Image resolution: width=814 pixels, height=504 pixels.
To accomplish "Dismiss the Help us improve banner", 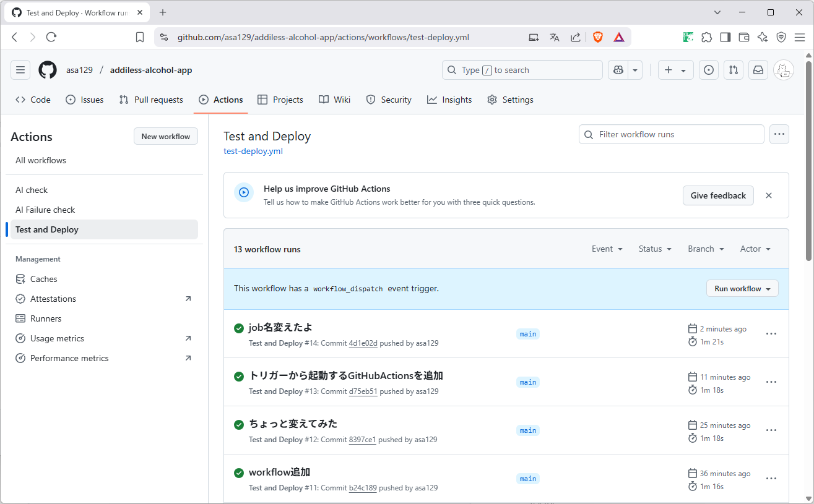I will 769,195.
